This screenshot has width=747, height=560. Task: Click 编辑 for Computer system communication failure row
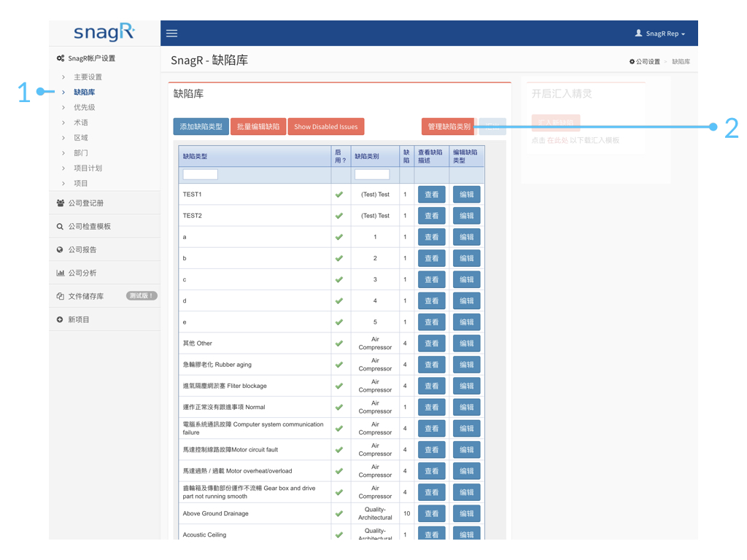pos(466,429)
